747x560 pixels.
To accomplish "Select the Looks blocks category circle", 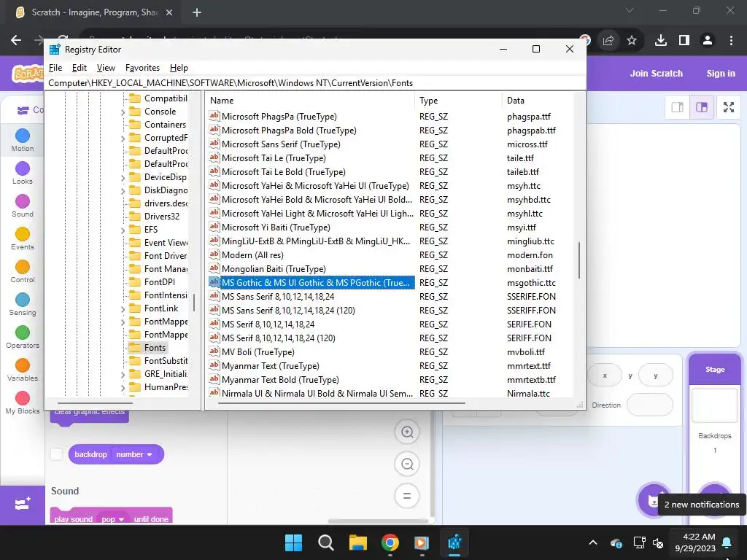I will click(x=23, y=168).
